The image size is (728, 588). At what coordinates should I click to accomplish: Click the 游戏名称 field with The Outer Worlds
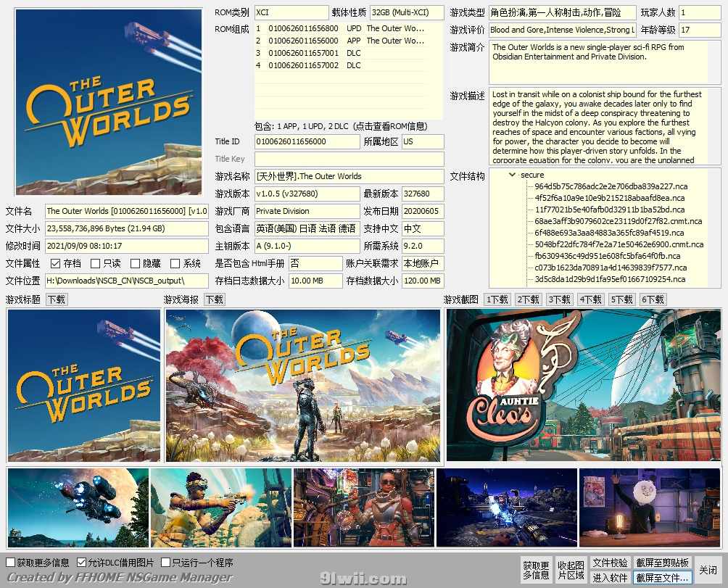pyautogui.click(x=349, y=176)
